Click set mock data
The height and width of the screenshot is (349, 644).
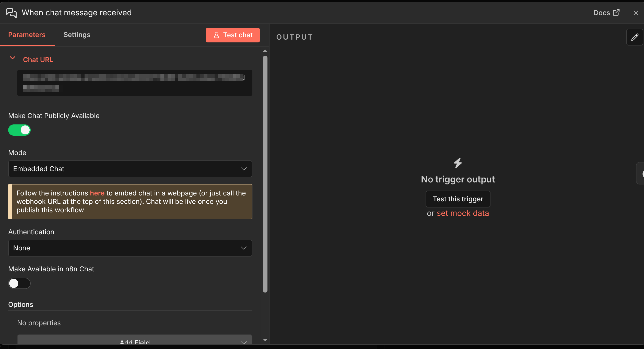463,213
